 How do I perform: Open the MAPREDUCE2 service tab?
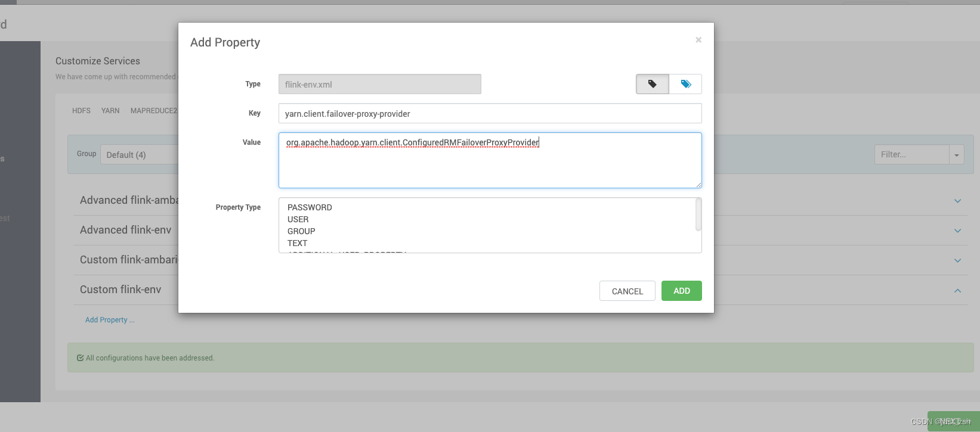click(x=154, y=111)
